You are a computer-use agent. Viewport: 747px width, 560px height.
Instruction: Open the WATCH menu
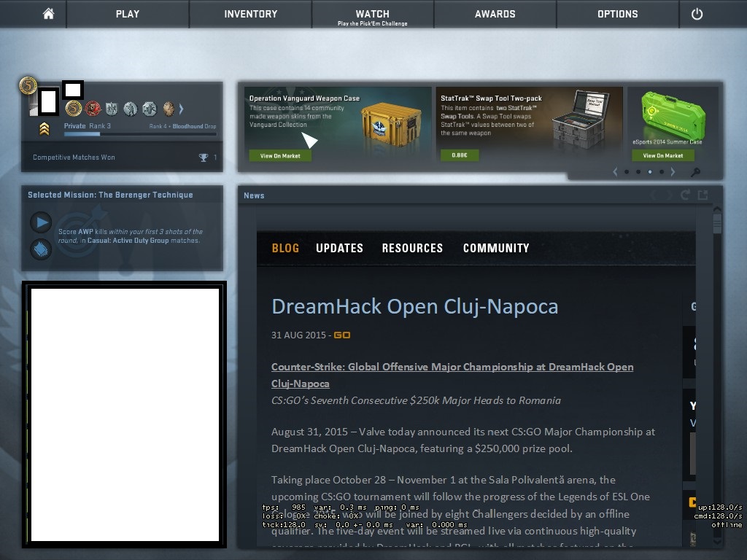373,14
